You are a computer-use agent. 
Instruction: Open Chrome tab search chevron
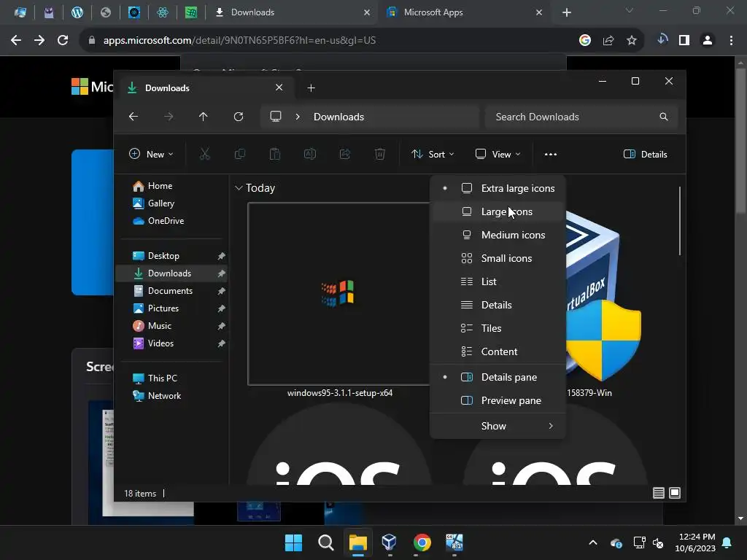[630, 10]
